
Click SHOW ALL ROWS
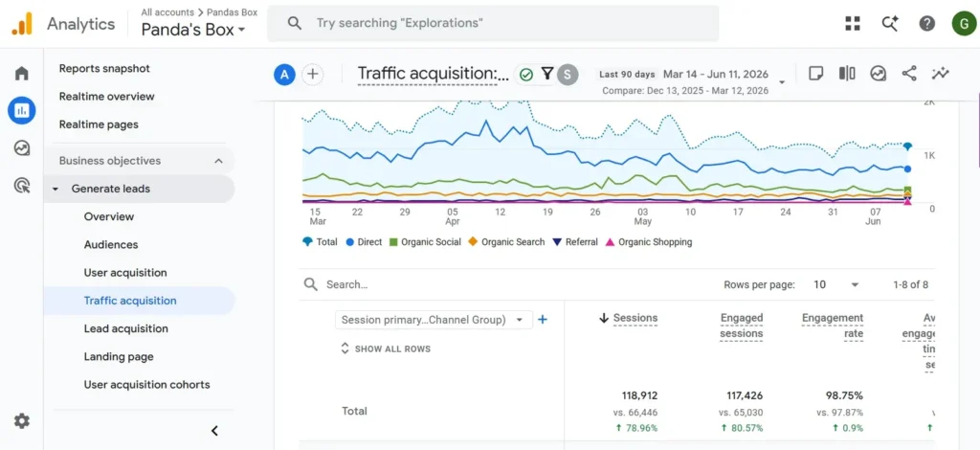(x=386, y=349)
